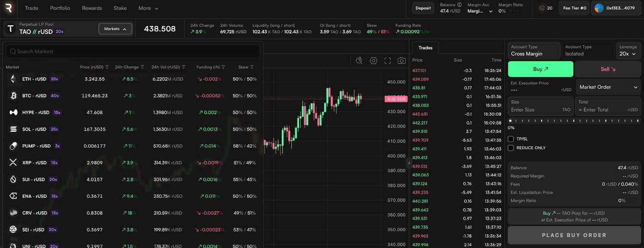Click the TAO token icon
Screen dimensions: 644x248
point(10,29)
